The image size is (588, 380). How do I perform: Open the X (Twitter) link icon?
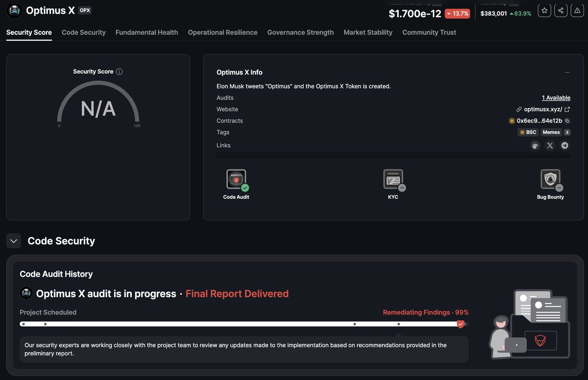pos(550,145)
